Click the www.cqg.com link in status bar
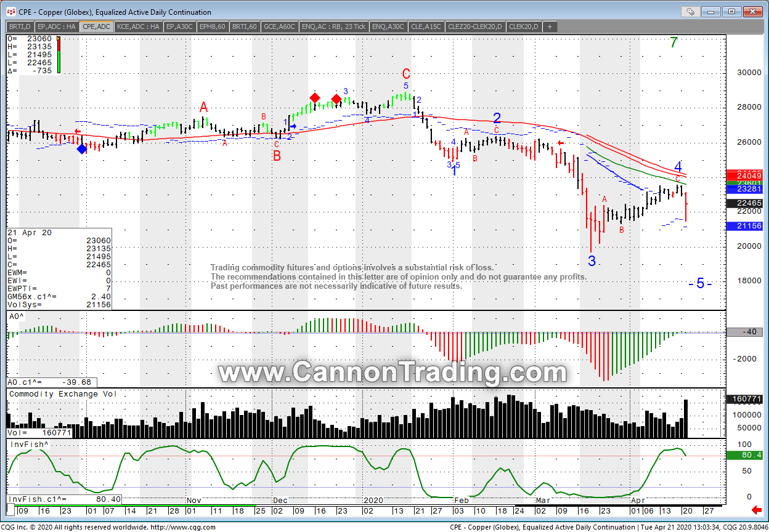The height and width of the screenshot is (532, 769). pos(182,527)
